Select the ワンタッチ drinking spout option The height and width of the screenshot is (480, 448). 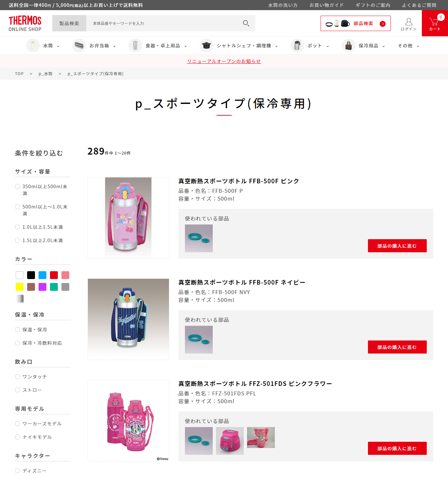[18, 377]
